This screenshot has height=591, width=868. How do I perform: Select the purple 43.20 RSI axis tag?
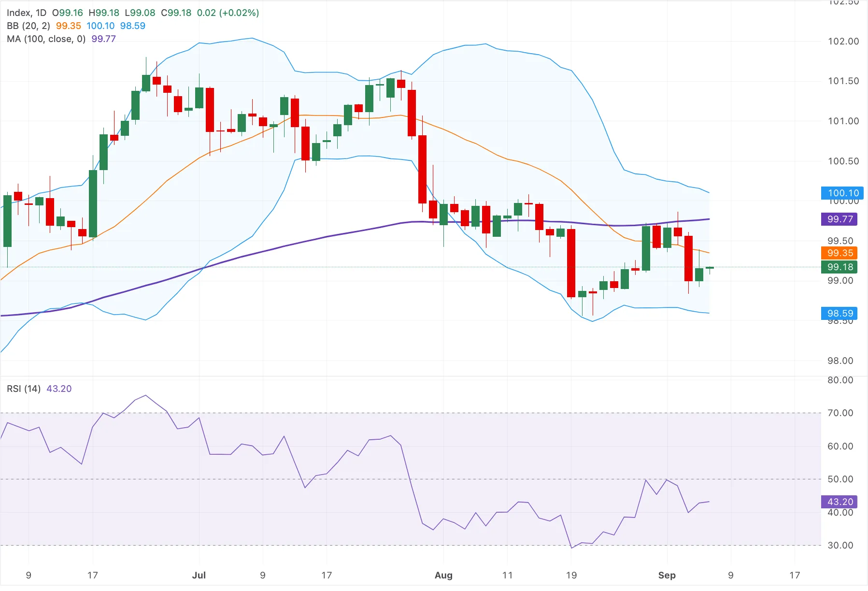point(840,502)
